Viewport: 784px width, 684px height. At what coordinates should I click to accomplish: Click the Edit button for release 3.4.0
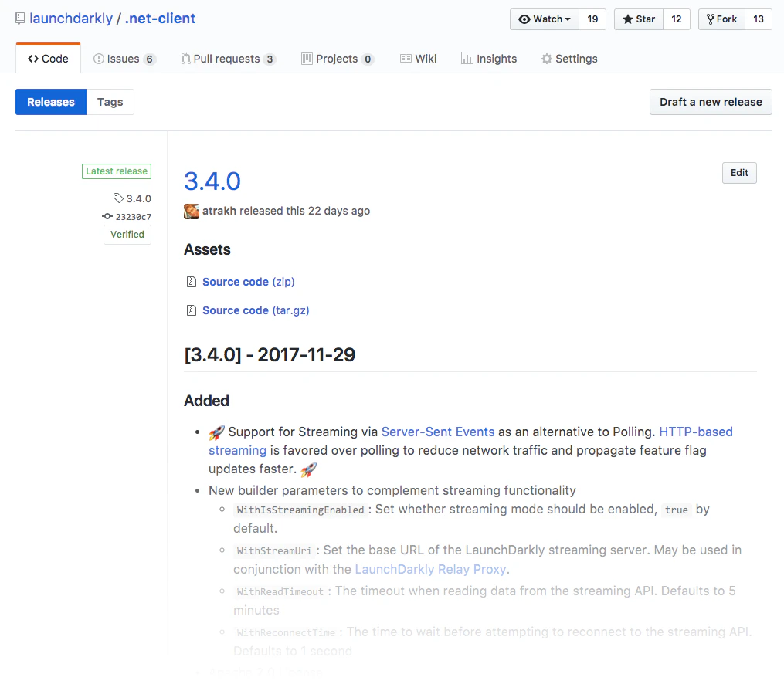click(x=738, y=172)
